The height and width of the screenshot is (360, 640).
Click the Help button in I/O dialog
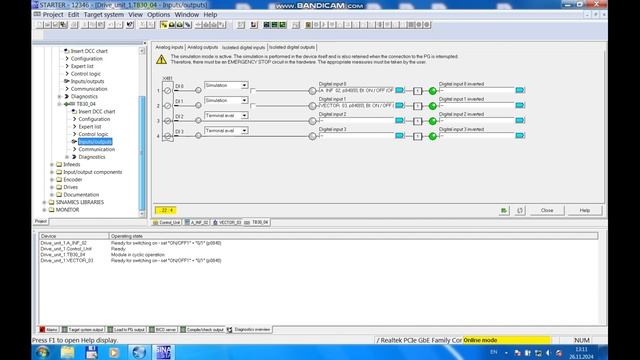point(584,210)
